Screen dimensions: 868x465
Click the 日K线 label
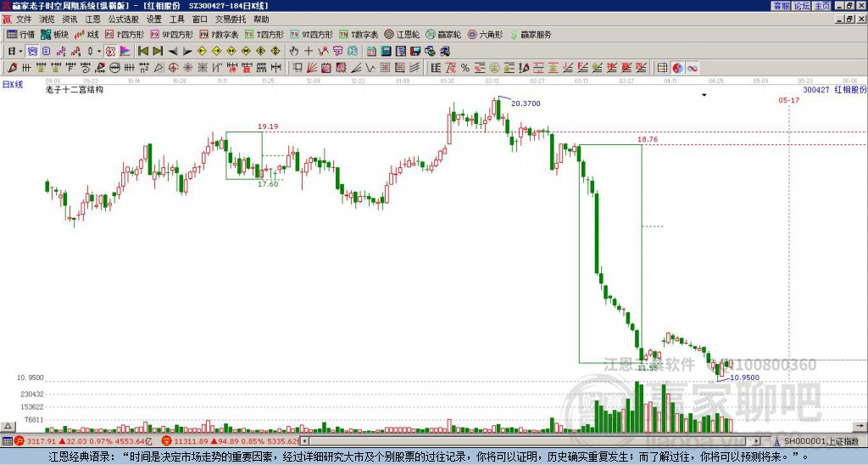pos(13,85)
